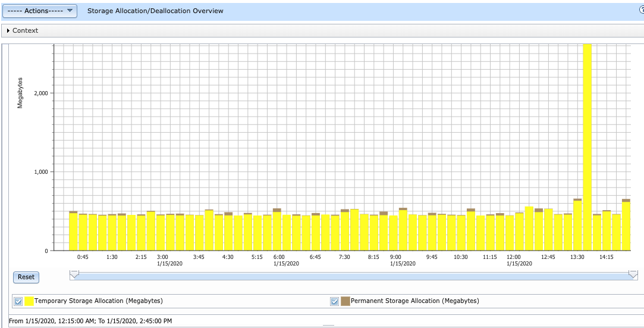The height and width of the screenshot is (328, 644).
Task: Click the 14:15 time axis label
Action: click(607, 257)
